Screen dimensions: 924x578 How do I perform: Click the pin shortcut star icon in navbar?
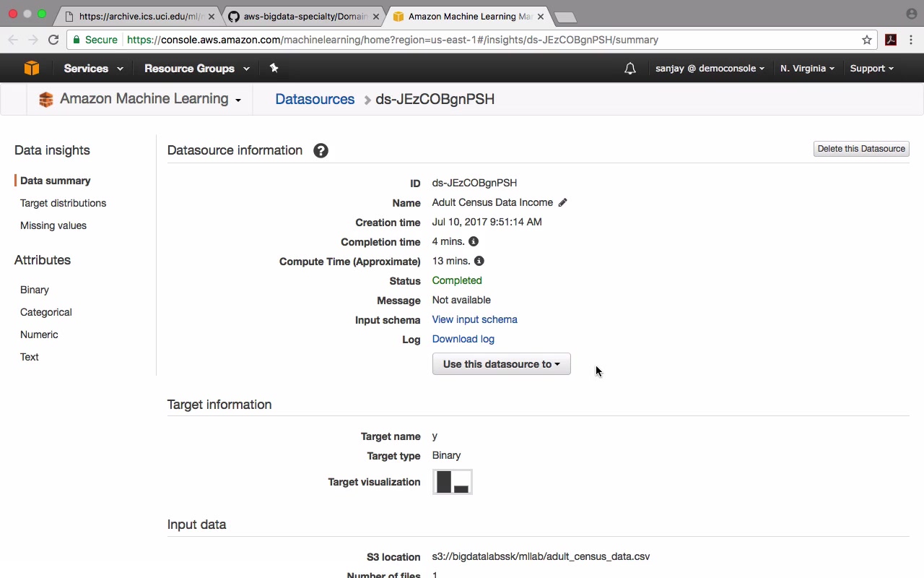(274, 68)
